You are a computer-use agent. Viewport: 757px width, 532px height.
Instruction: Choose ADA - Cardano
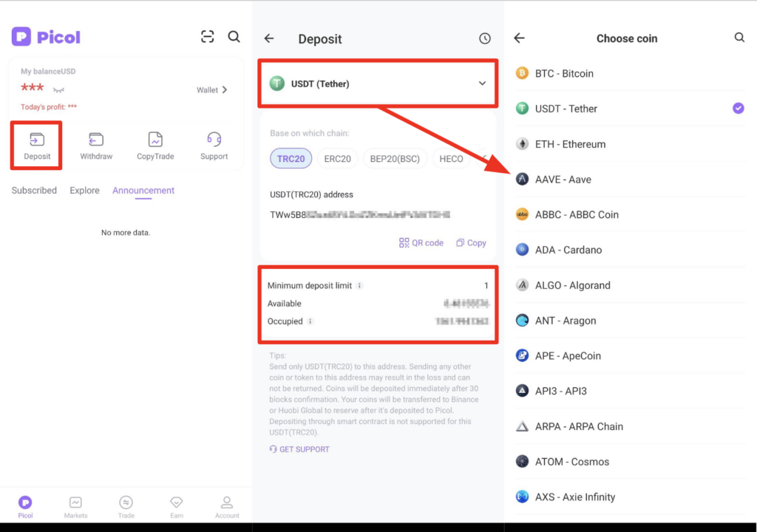pos(631,250)
